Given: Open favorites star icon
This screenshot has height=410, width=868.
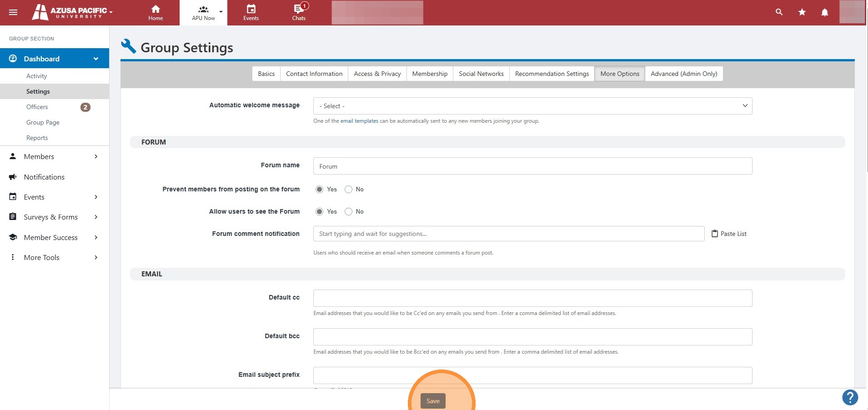Looking at the screenshot, I should pyautogui.click(x=802, y=12).
